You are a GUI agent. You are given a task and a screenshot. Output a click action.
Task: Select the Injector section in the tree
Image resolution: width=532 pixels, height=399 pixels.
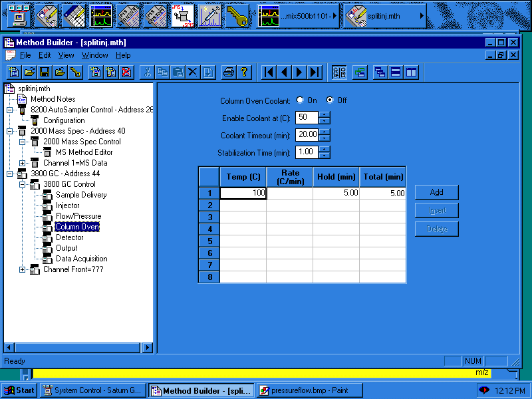click(x=68, y=205)
